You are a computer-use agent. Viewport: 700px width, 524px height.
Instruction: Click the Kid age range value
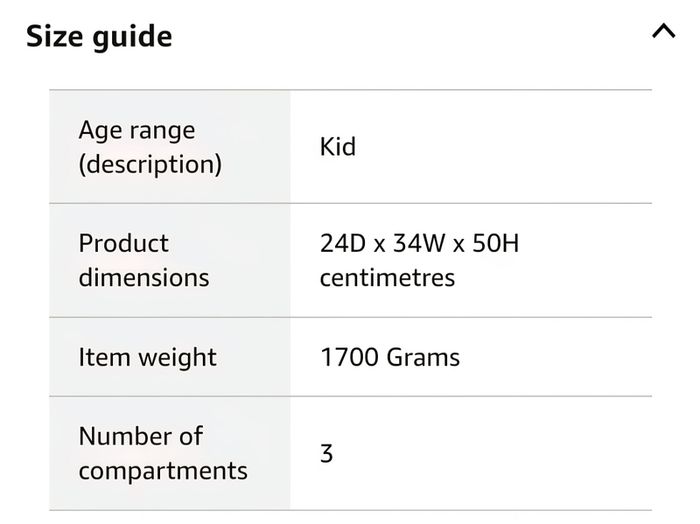(338, 146)
